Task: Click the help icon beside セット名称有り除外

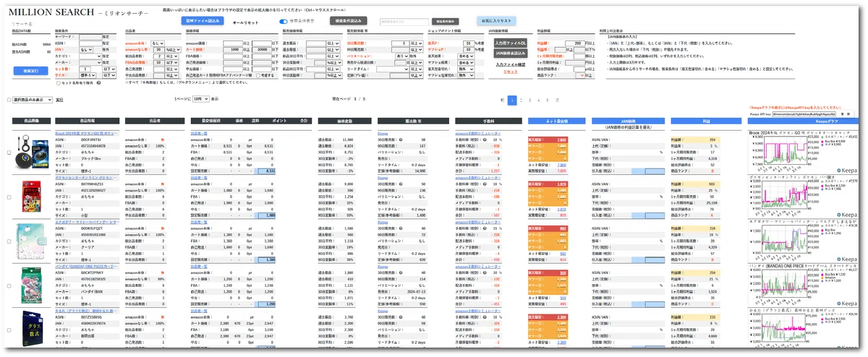Action: [99, 82]
